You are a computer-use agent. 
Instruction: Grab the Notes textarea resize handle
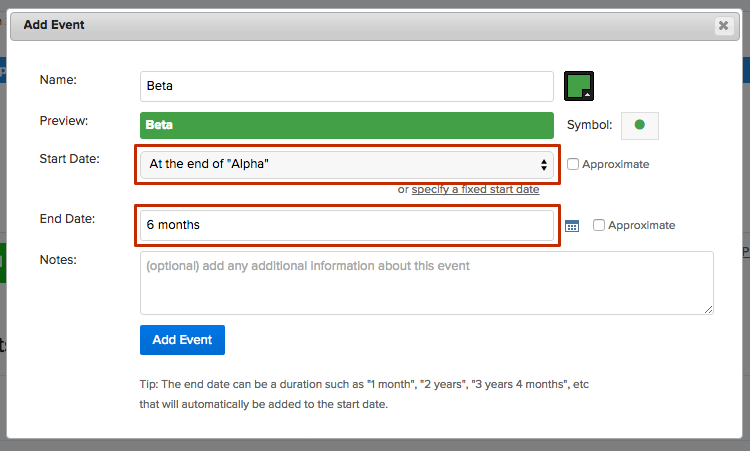pos(708,310)
